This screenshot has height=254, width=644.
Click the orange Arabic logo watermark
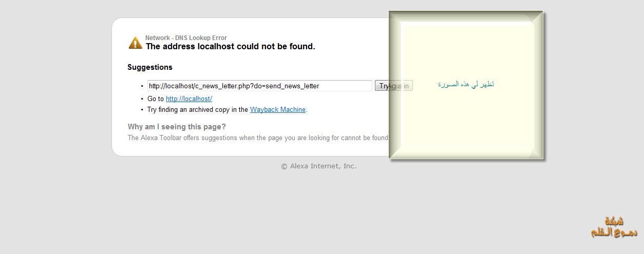(614, 227)
